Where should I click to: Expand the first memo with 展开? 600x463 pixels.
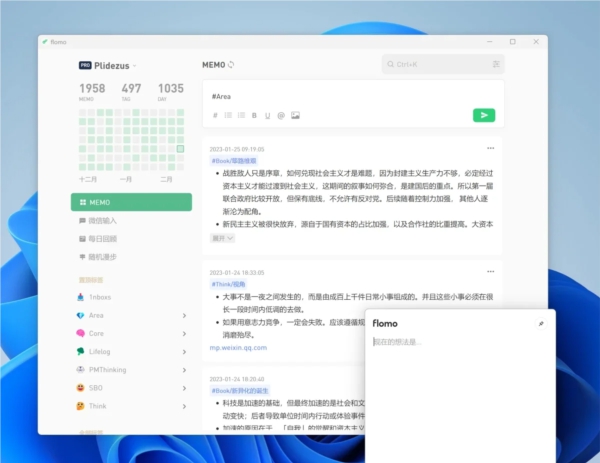point(222,238)
